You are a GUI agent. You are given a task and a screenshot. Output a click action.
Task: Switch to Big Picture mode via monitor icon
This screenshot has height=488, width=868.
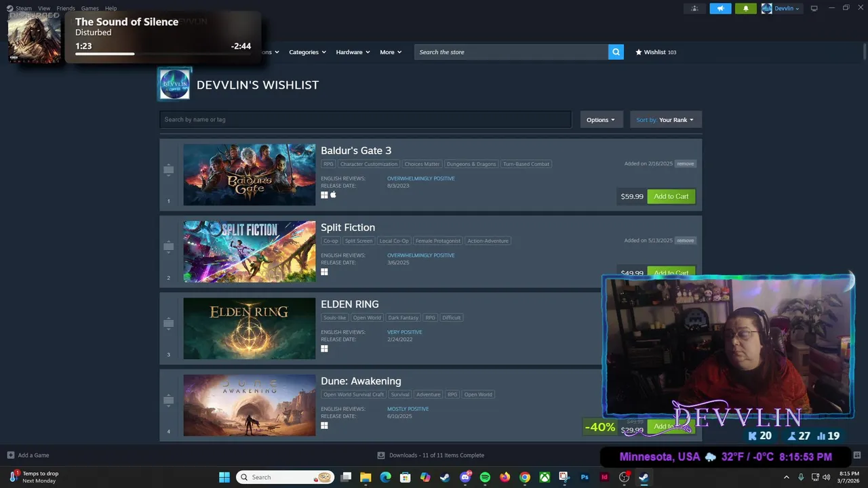pyautogui.click(x=814, y=8)
